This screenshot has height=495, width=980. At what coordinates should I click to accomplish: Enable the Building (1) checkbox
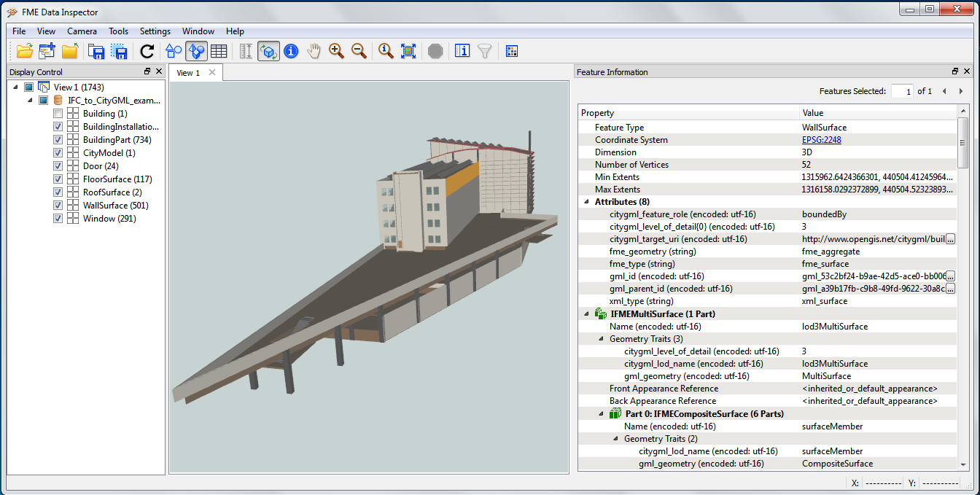point(58,114)
